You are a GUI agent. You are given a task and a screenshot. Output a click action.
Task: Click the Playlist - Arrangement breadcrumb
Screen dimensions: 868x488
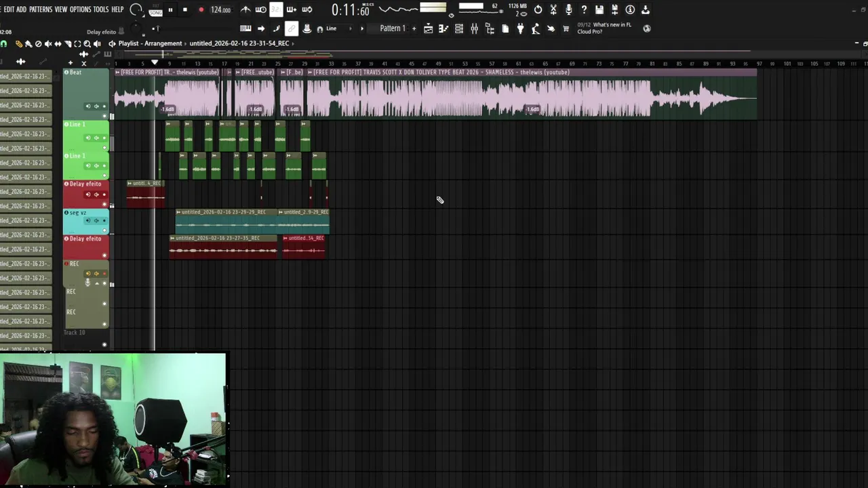(151, 43)
